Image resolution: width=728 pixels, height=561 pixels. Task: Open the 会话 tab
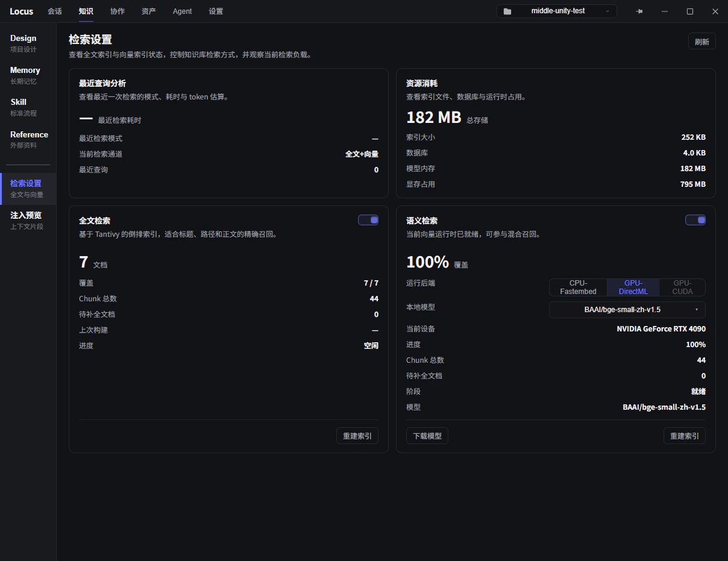[x=55, y=11]
